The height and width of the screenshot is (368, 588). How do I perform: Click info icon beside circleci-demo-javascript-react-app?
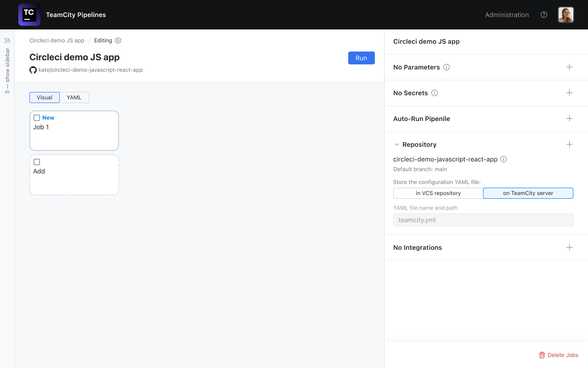(503, 159)
